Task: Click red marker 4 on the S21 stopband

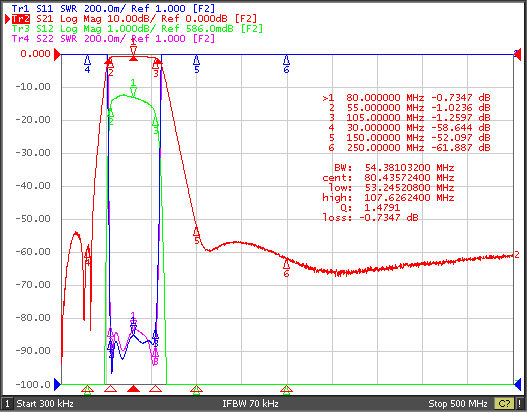Action: tap(88, 256)
